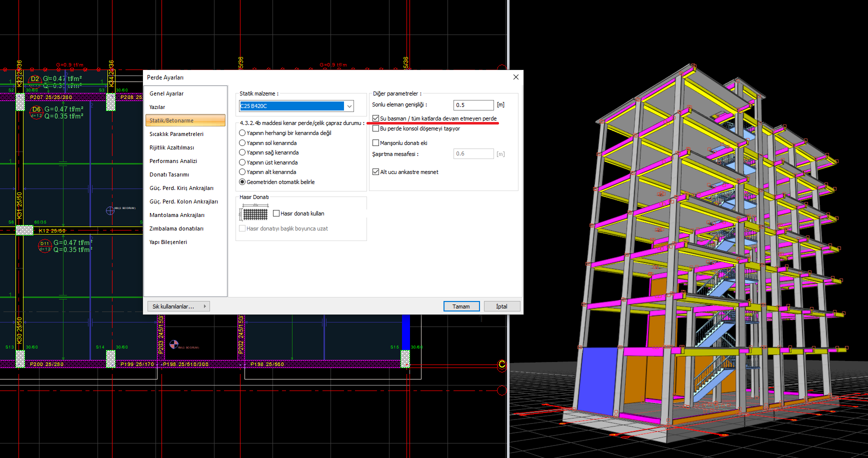The width and height of the screenshot is (868, 458).
Task: Expand the Sık kullanılanlar menu button
Action: coord(178,306)
